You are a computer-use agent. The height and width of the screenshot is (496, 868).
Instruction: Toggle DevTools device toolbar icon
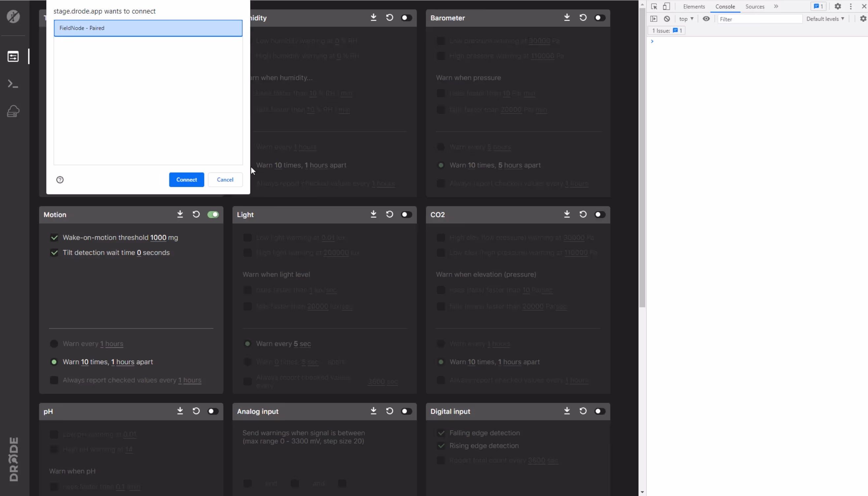(x=666, y=7)
